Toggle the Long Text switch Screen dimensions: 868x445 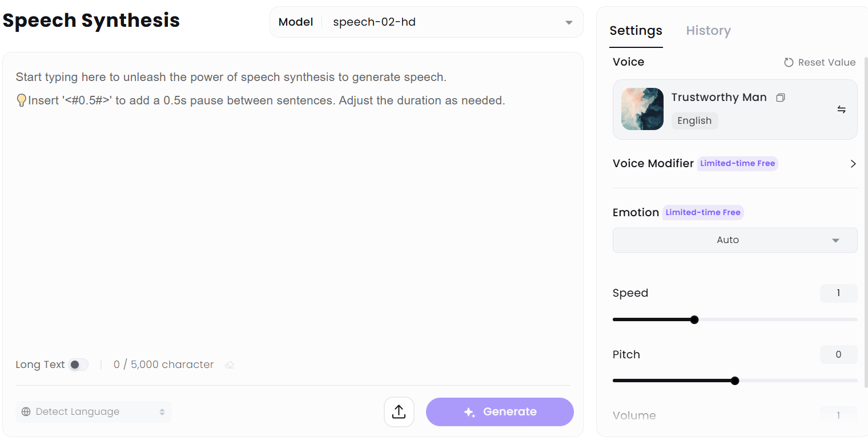[78, 365]
